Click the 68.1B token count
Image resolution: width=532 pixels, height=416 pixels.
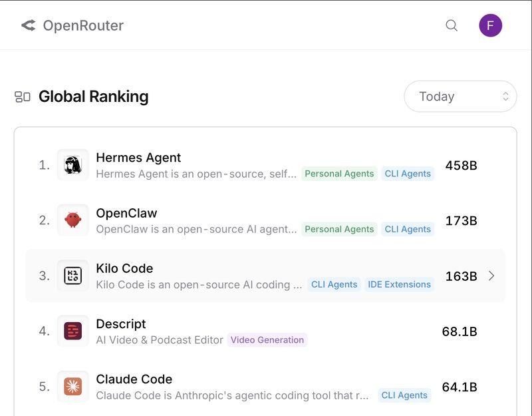point(460,331)
